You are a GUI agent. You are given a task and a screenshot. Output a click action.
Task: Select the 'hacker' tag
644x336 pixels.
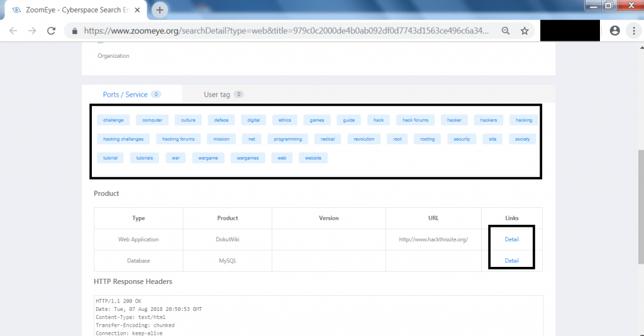point(454,120)
